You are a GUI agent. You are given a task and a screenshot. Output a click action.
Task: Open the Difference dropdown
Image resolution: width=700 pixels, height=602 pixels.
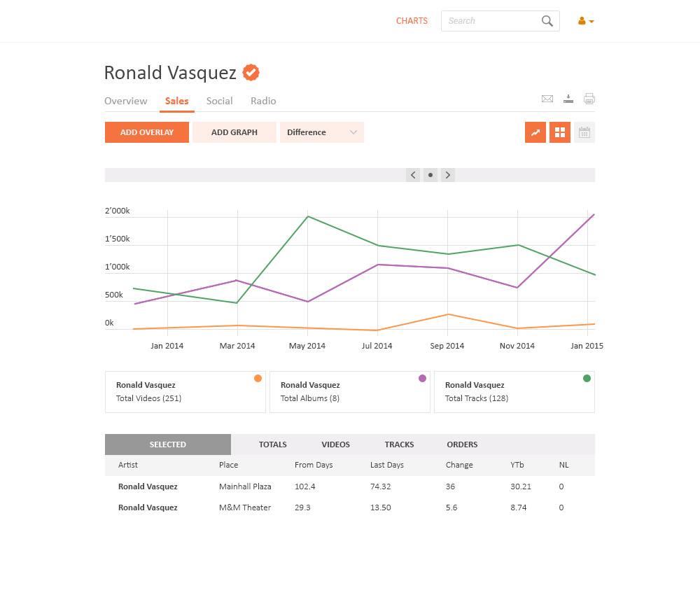[x=322, y=132]
